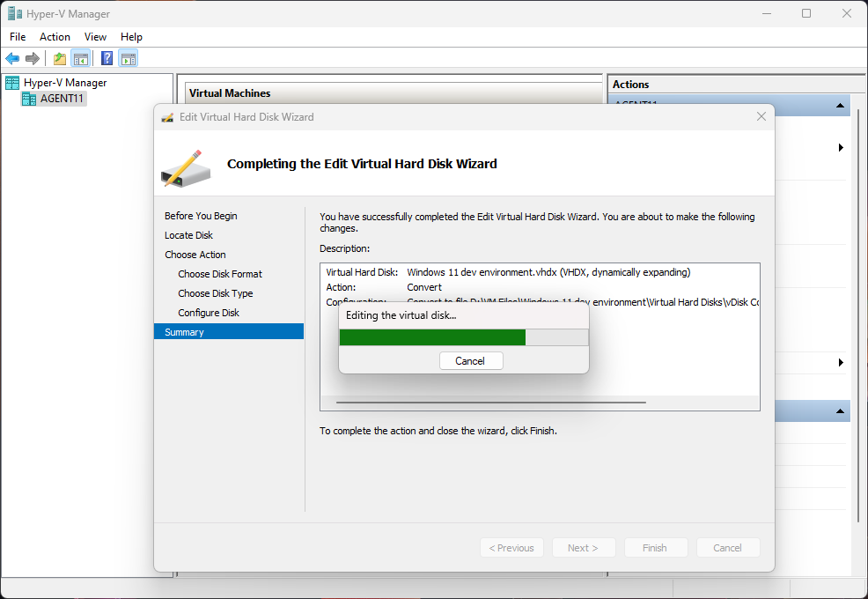Open the View menu
Viewport: 868px width, 599px height.
[x=95, y=37]
